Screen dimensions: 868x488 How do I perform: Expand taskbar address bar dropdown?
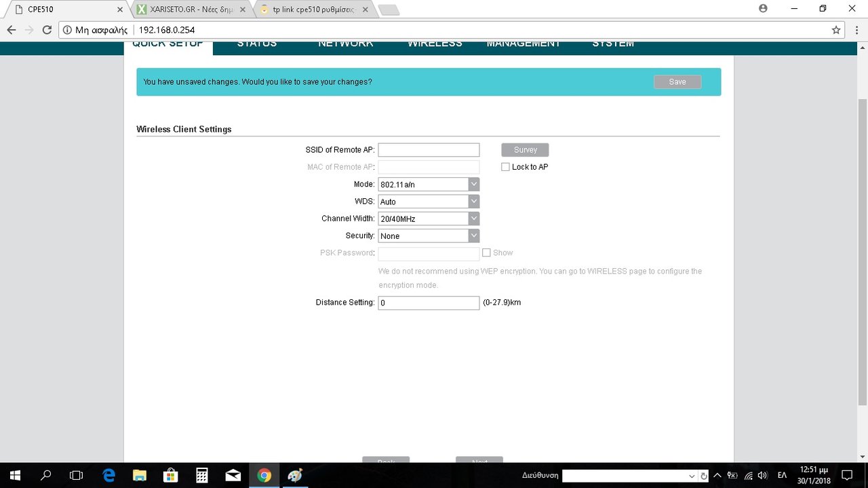click(692, 476)
